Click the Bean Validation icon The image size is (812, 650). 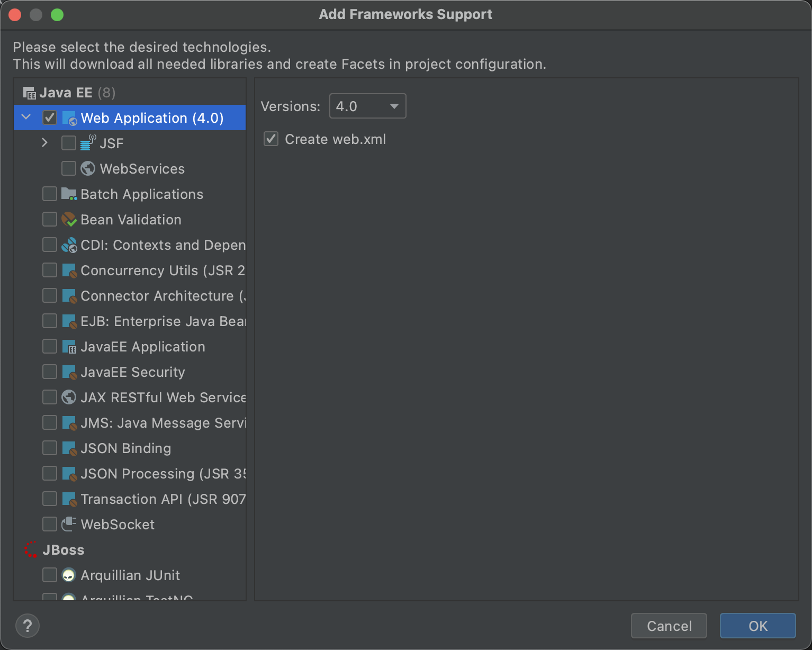69,219
